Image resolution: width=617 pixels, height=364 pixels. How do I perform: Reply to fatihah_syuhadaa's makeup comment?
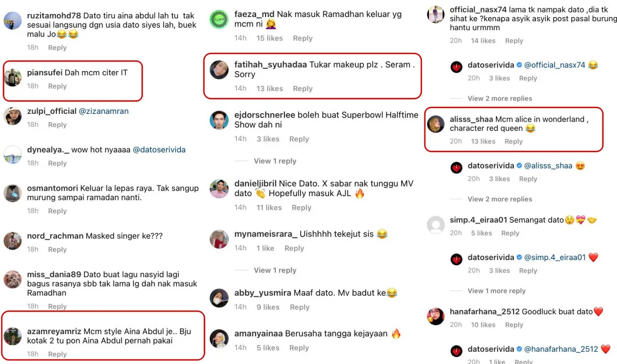tap(303, 89)
